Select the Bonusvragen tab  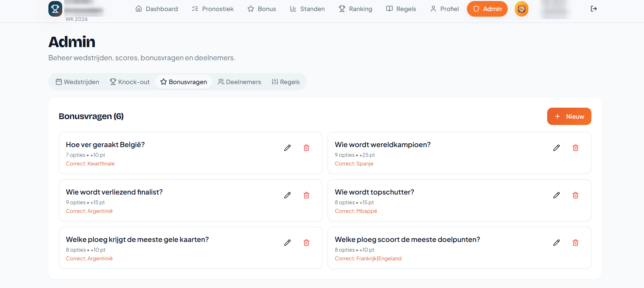pyautogui.click(x=184, y=82)
